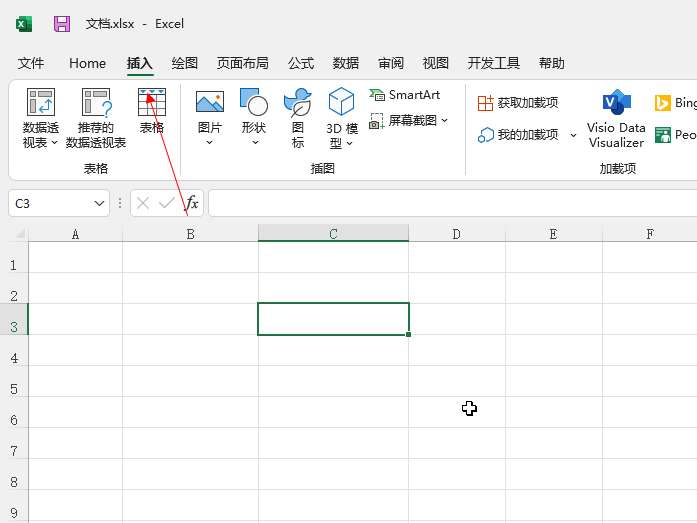Open Recommended PivotTables (推荐的数据透视表)
Screen dimensions: 697x523
96,118
